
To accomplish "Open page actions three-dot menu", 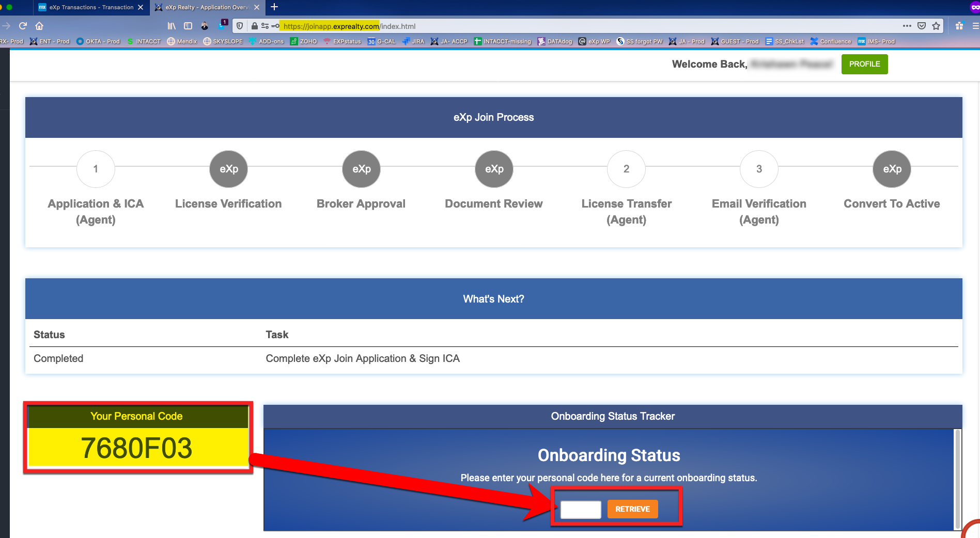I will (907, 26).
